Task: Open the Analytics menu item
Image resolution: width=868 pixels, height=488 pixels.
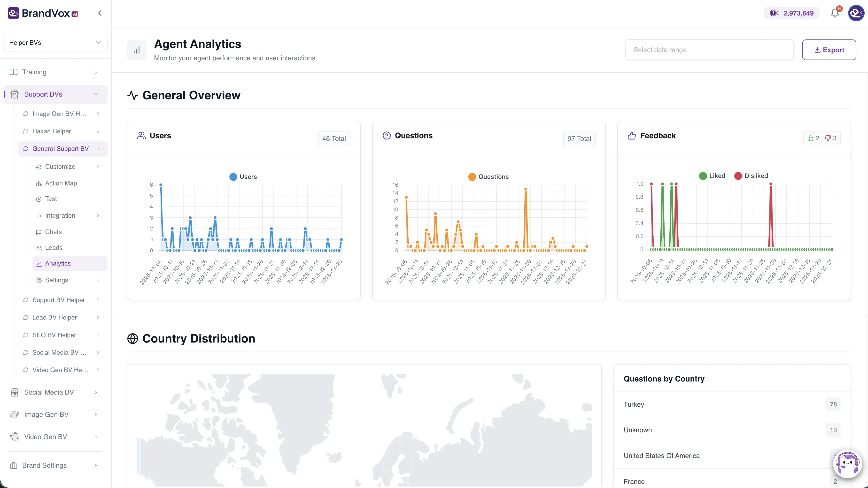Action: (x=70, y=264)
